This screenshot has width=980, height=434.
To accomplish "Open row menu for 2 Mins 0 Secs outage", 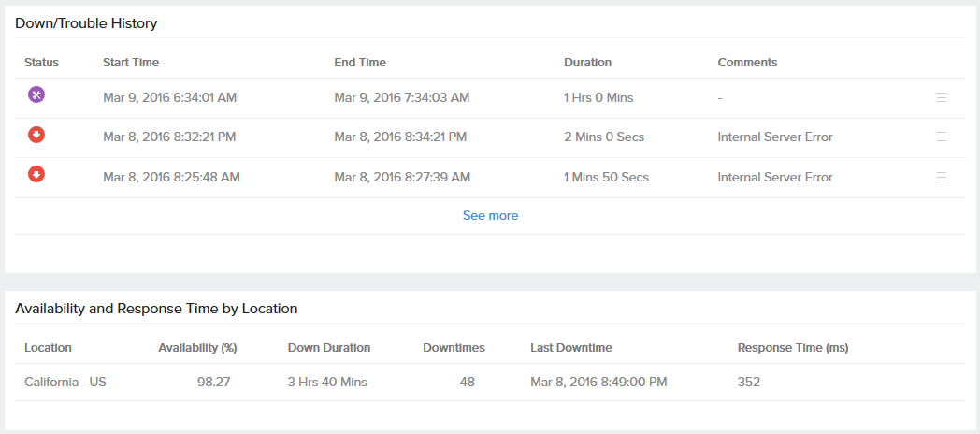I will pos(941,137).
